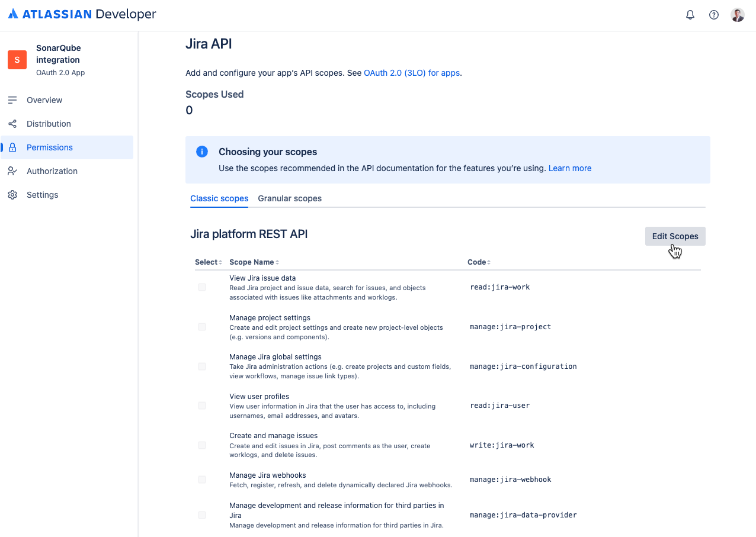
Task: Toggle checkbox for Manage project settings
Action: tap(202, 327)
